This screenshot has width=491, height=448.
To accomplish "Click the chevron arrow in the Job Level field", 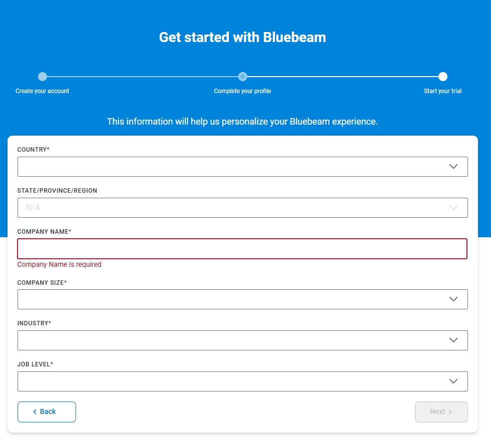I will [x=453, y=381].
